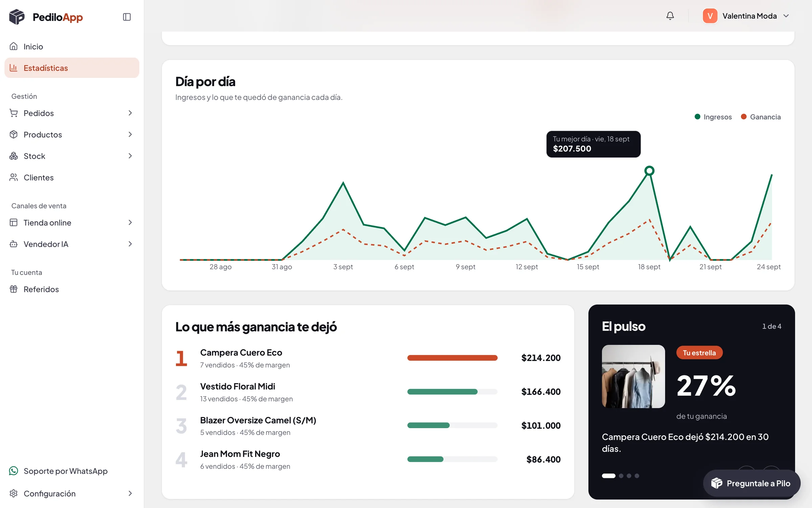
Task: Toggle the Ingresos legend series
Action: pyautogui.click(x=713, y=117)
